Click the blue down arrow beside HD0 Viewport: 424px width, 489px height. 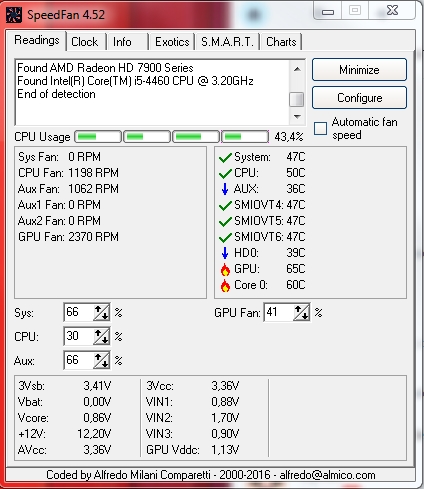(225, 253)
